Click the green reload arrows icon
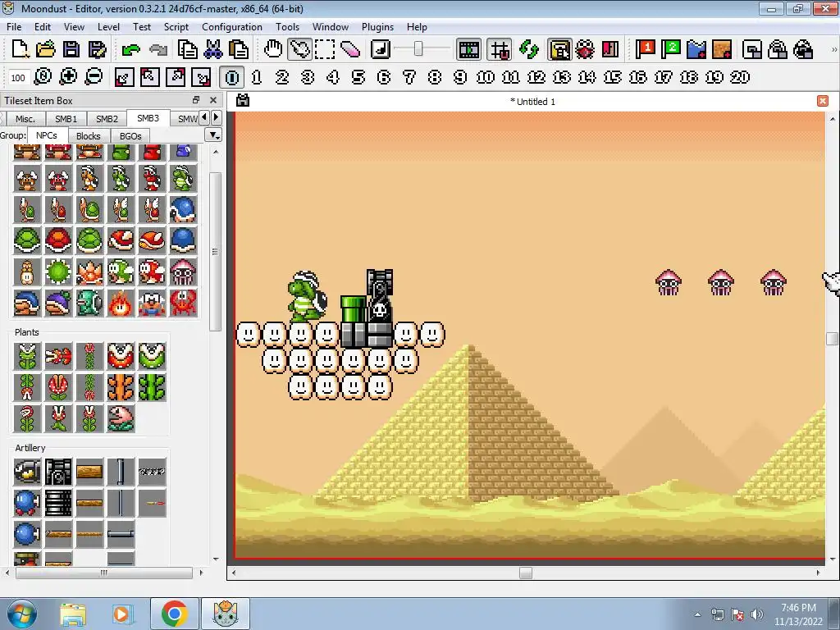 pos(529,49)
